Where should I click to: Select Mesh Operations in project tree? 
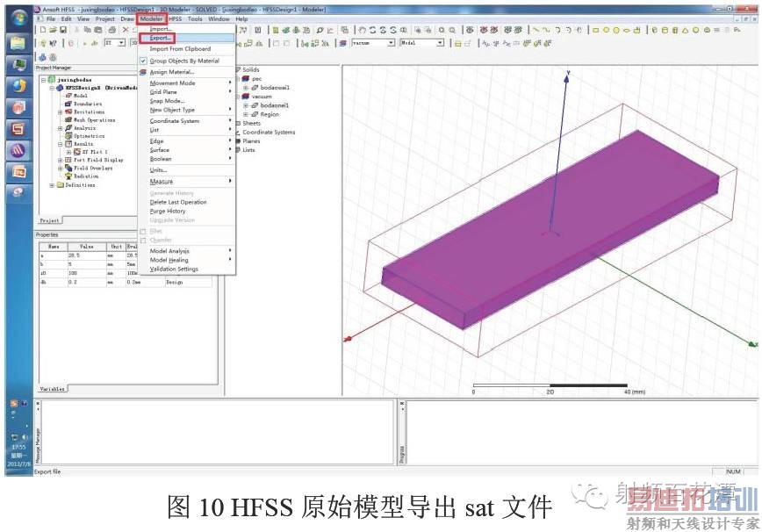94,120
